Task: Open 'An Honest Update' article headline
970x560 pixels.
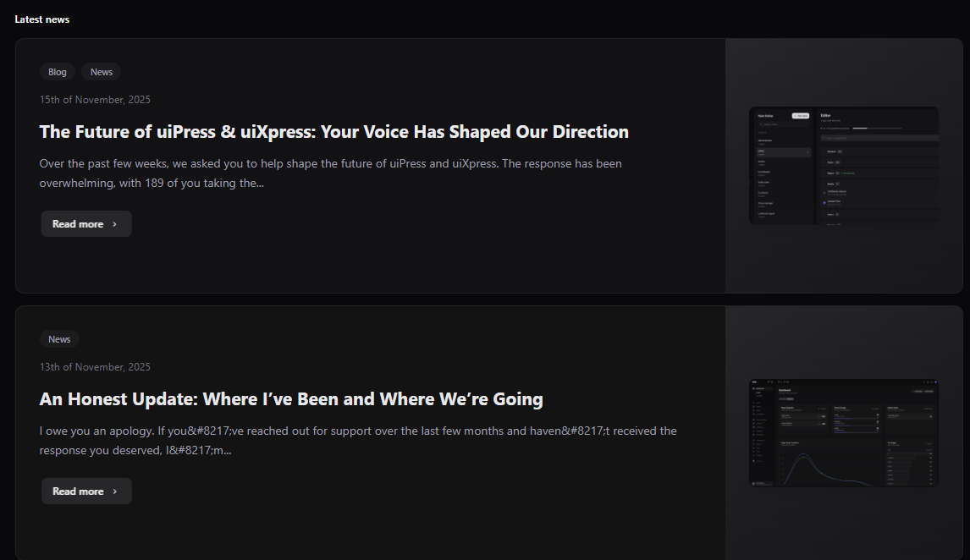Action: (291, 398)
